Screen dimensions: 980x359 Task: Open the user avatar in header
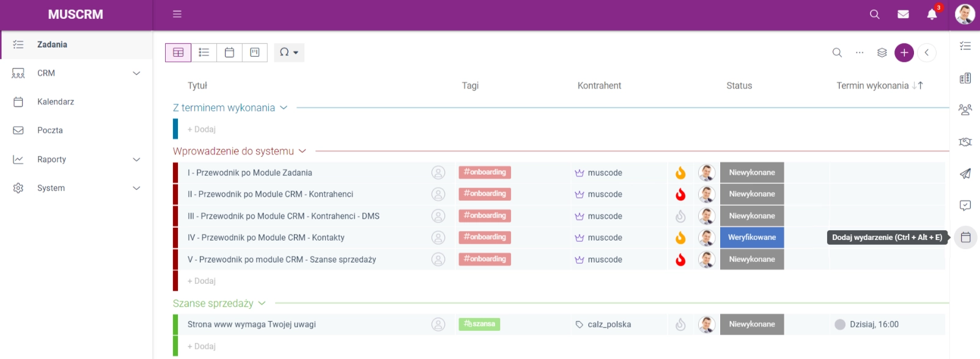pos(965,14)
